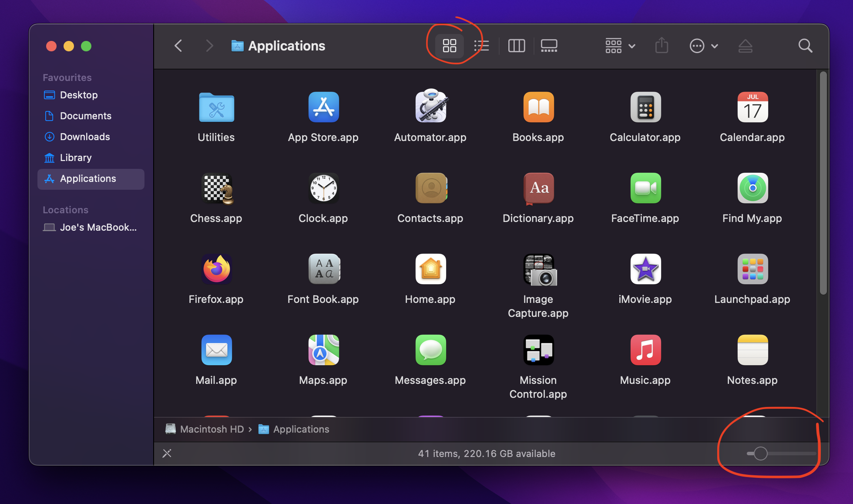Click Macintosh HD in path bar

tap(212, 429)
